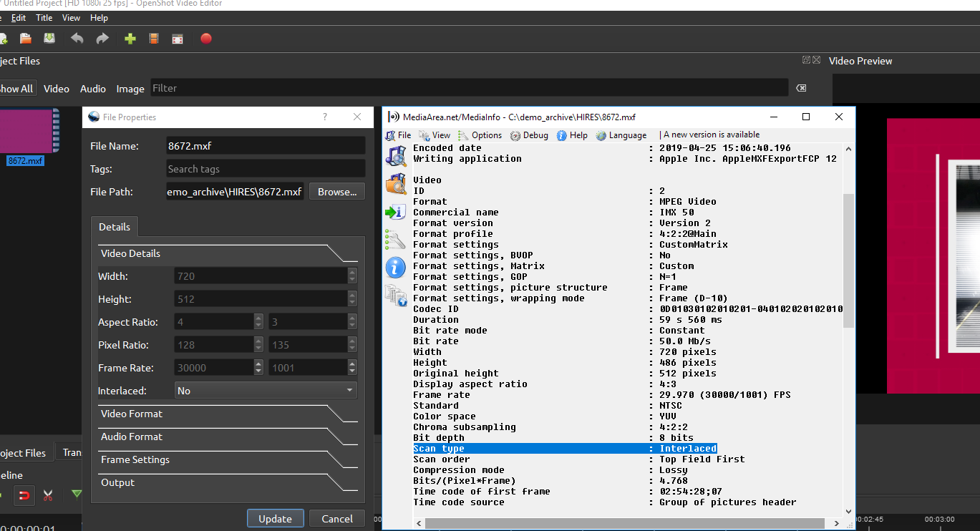Image resolution: width=980 pixels, height=531 pixels.
Task: Select the 8672.mxf thumbnail
Action: click(x=29, y=131)
